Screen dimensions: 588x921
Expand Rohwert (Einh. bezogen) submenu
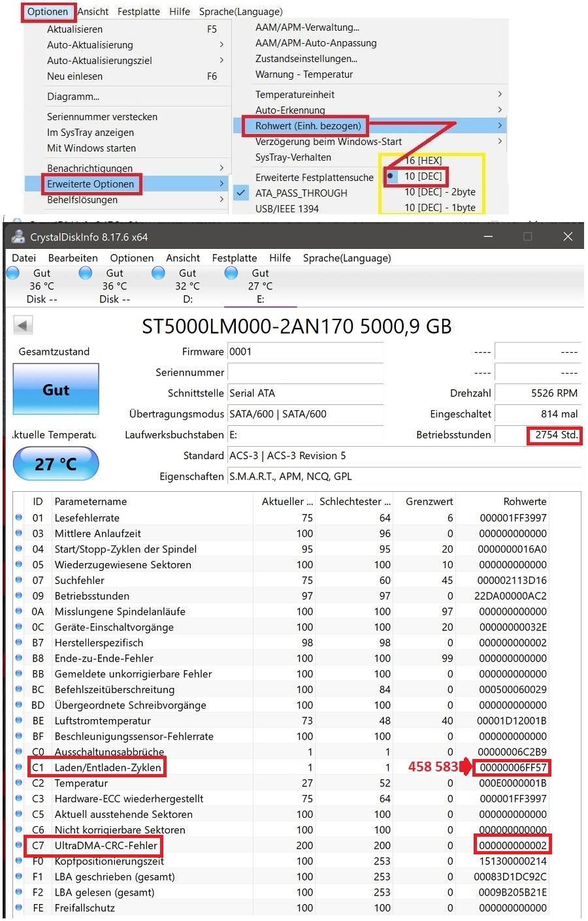point(500,125)
